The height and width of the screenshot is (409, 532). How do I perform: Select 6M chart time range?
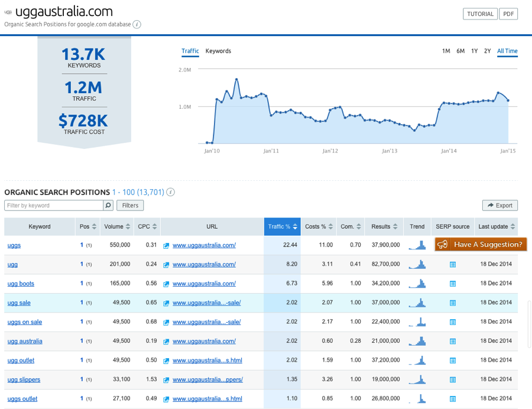[x=460, y=51]
